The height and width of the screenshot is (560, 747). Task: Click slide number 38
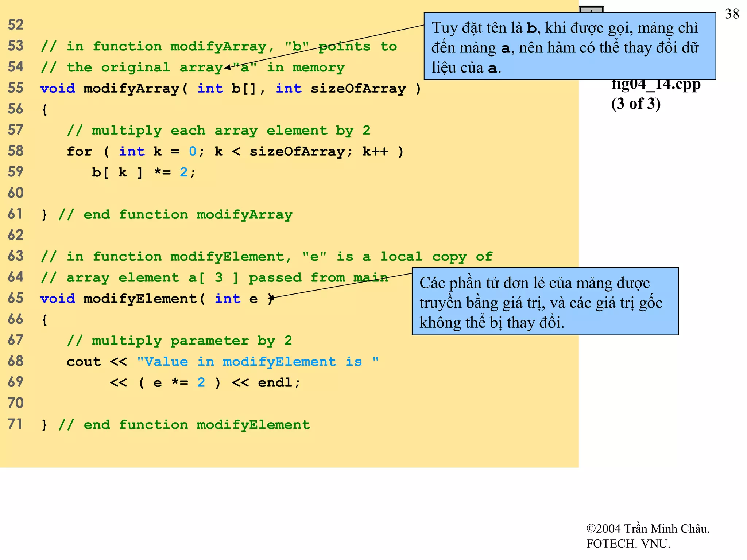[x=732, y=14]
